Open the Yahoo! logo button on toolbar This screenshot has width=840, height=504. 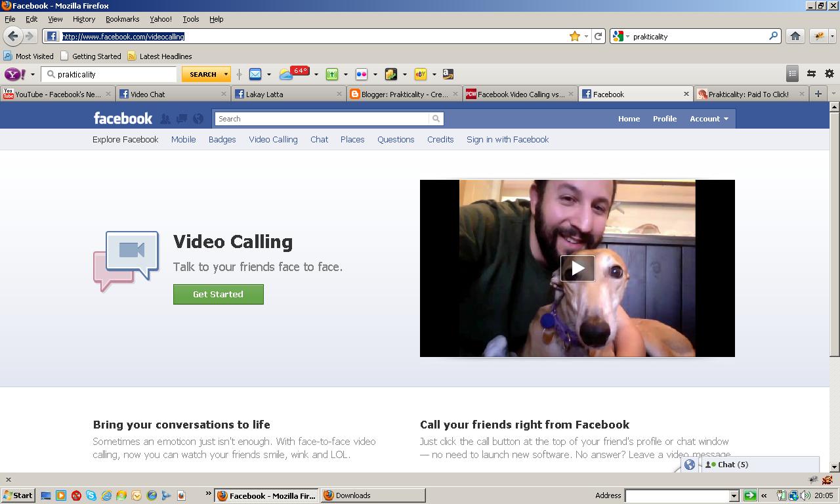coord(15,74)
